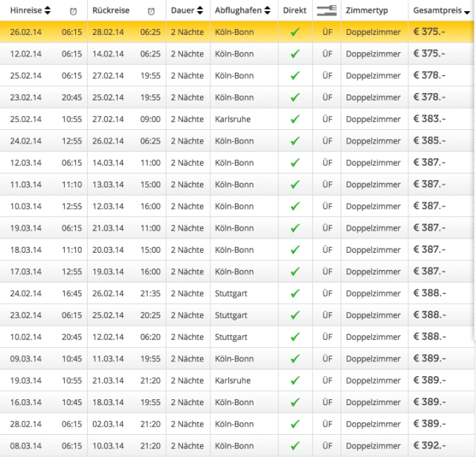The width and height of the screenshot is (476, 458).
Task: Click direct flight checkmark in € 385.- row
Action: click(295, 141)
